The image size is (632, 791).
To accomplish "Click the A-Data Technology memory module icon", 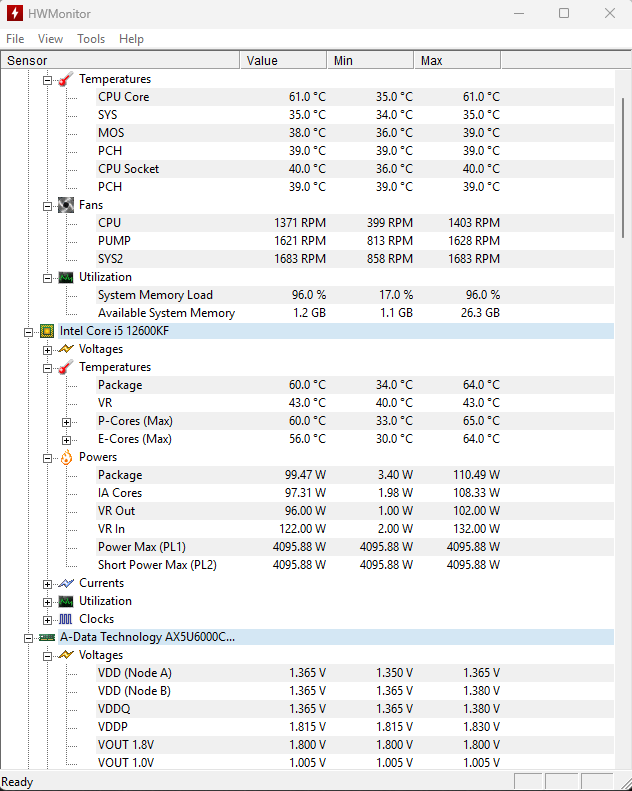I will coord(47,637).
